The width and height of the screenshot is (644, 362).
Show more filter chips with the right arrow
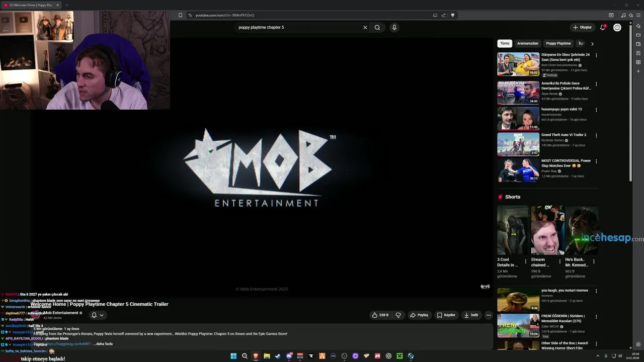click(x=592, y=44)
